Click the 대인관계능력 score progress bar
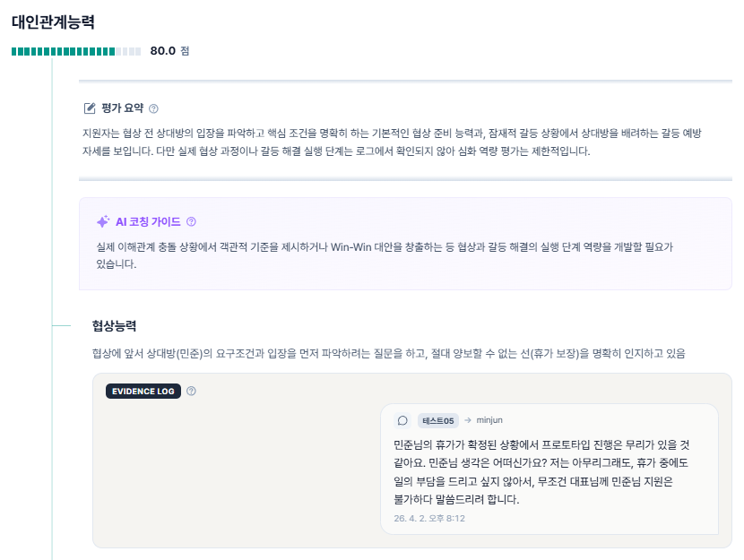The width and height of the screenshot is (744, 560). 76,51
